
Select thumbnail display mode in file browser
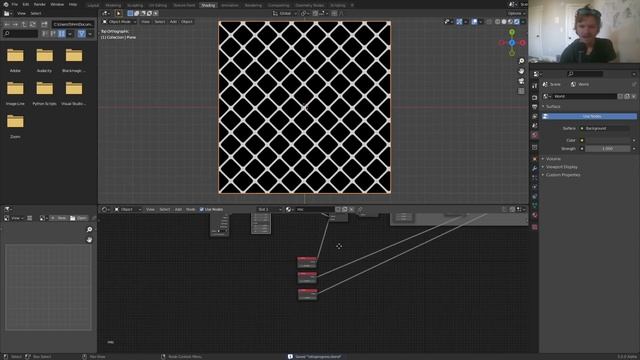click(62, 33)
